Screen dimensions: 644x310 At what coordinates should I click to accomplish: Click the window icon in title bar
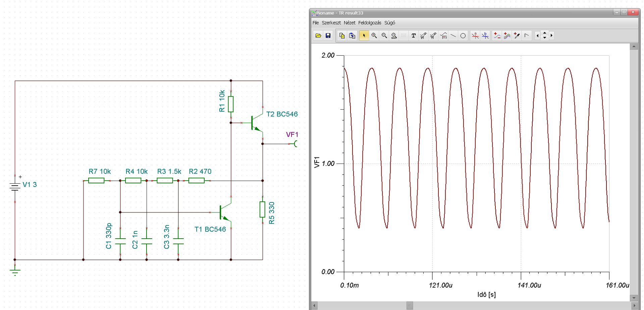click(314, 13)
